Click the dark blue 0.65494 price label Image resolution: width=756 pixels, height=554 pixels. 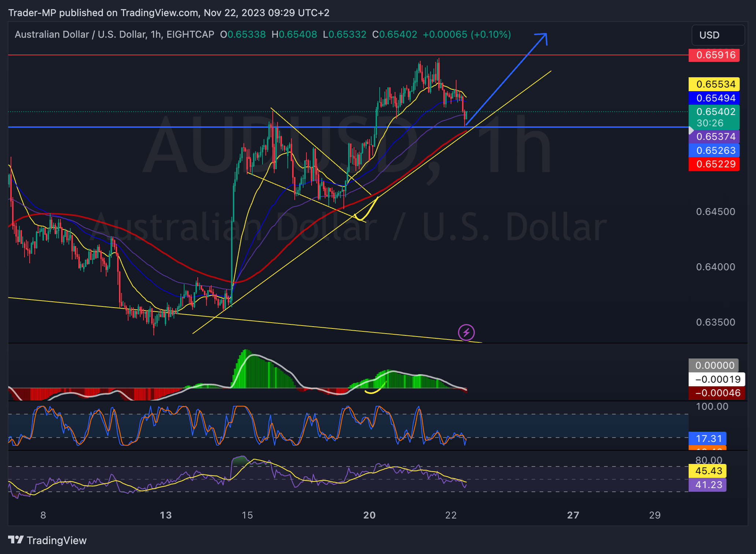pyautogui.click(x=714, y=98)
